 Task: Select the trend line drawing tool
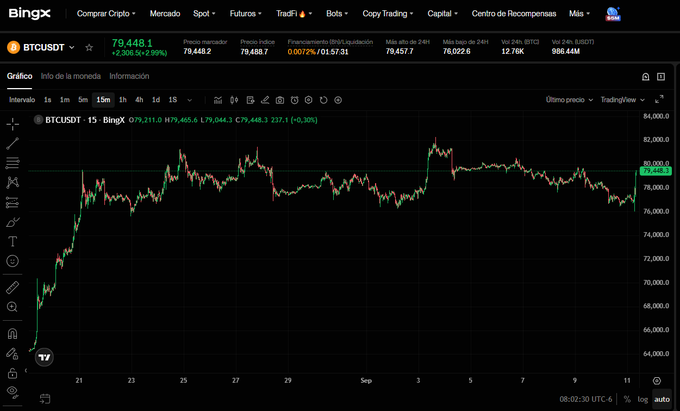point(13,144)
